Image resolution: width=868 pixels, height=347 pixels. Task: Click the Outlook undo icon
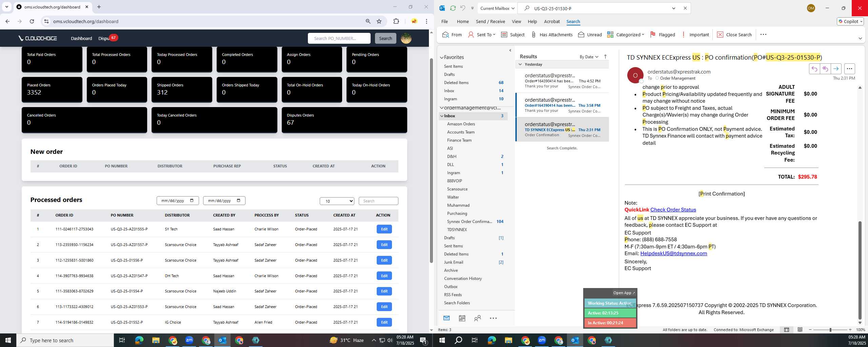pos(462,8)
